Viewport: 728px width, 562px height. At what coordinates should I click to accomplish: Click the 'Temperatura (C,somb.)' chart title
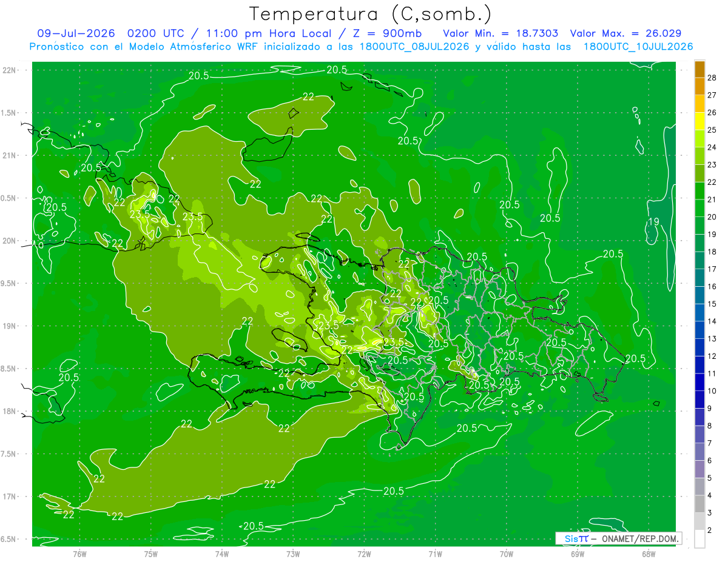371,14
